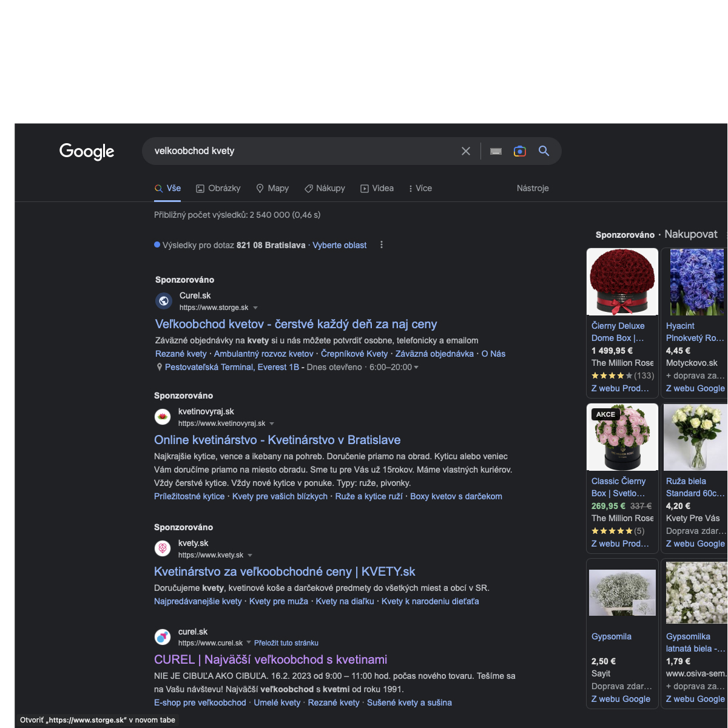Open Príležitostné kytice sitelink
This screenshot has width=728, height=728.
click(189, 496)
